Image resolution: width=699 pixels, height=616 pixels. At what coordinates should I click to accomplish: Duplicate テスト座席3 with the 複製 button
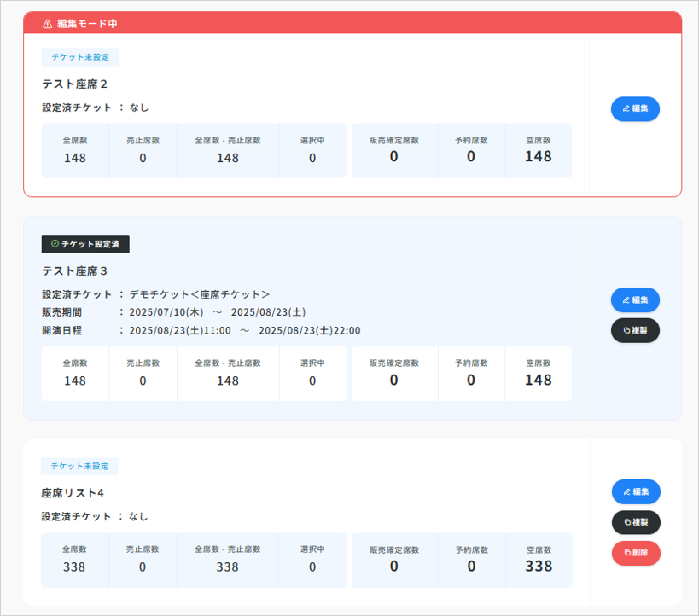click(x=635, y=331)
